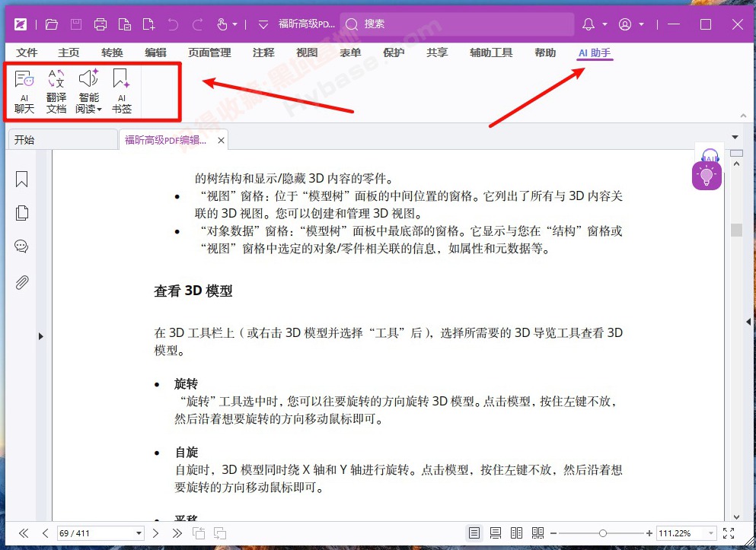Open the page number dropdown arrow
Viewport: 756px width, 550px height.
click(139, 533)
